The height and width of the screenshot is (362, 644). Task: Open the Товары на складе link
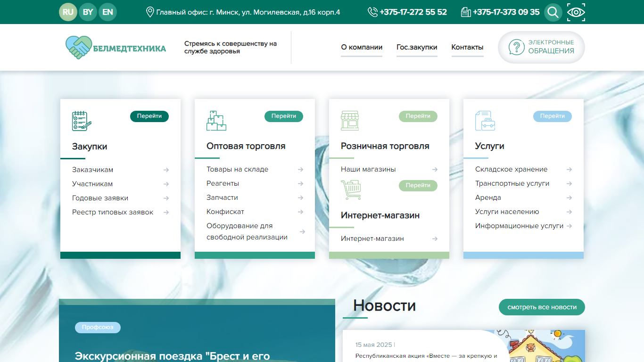click(237, 169)
